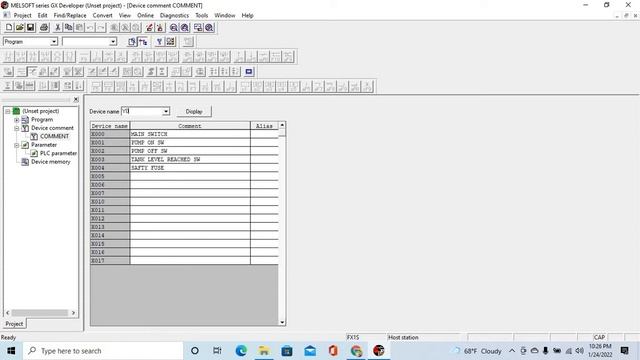Click the Display button
This screenshot has height=360, width=640.
[x=194, y=111]
